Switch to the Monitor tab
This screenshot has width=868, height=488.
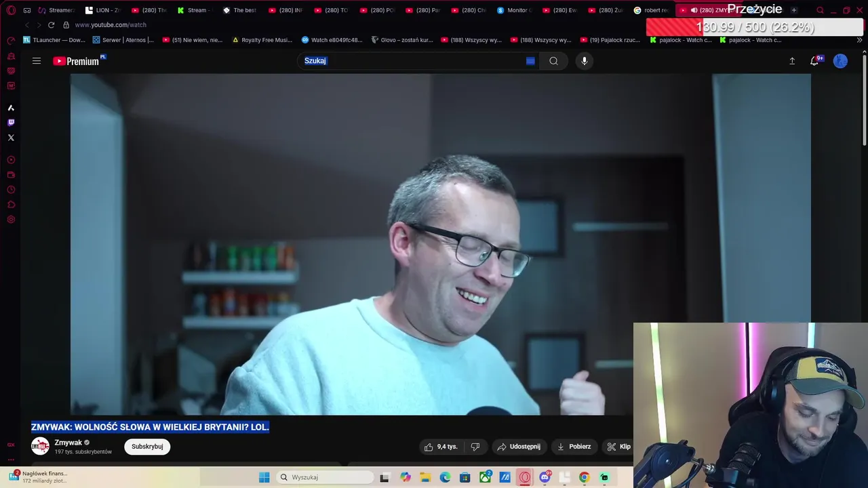click(x=514, y=10)
